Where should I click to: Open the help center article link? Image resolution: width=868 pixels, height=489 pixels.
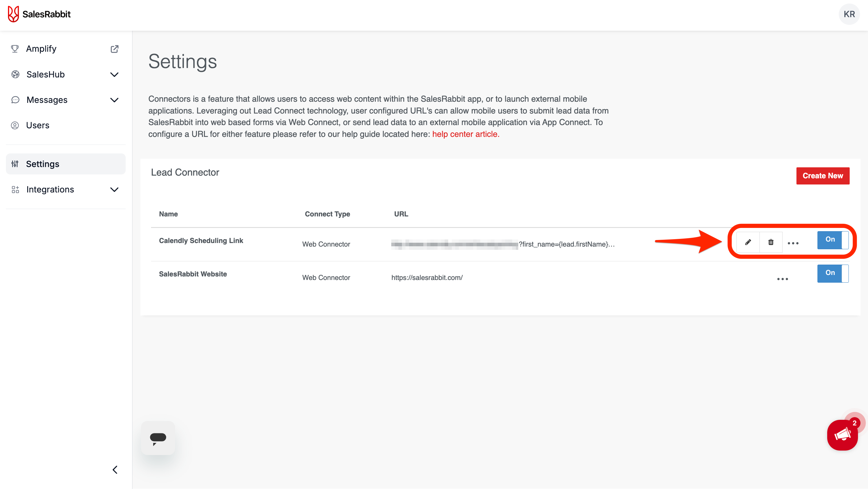[x=465, y=134]
